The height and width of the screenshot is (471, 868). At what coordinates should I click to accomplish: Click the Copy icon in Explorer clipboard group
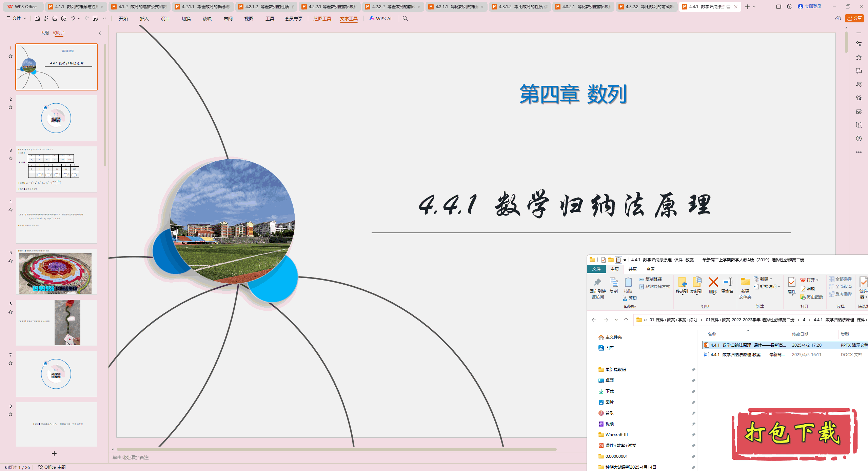614,286
